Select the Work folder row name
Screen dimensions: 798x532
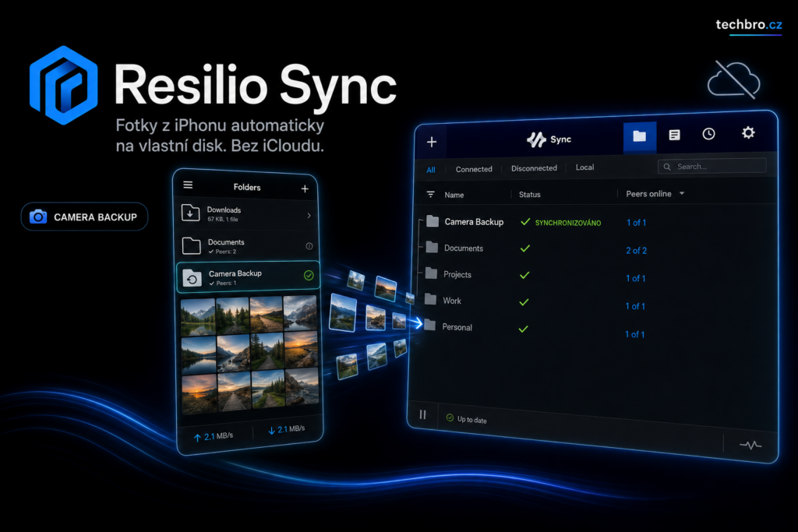[x=452, y=301]
